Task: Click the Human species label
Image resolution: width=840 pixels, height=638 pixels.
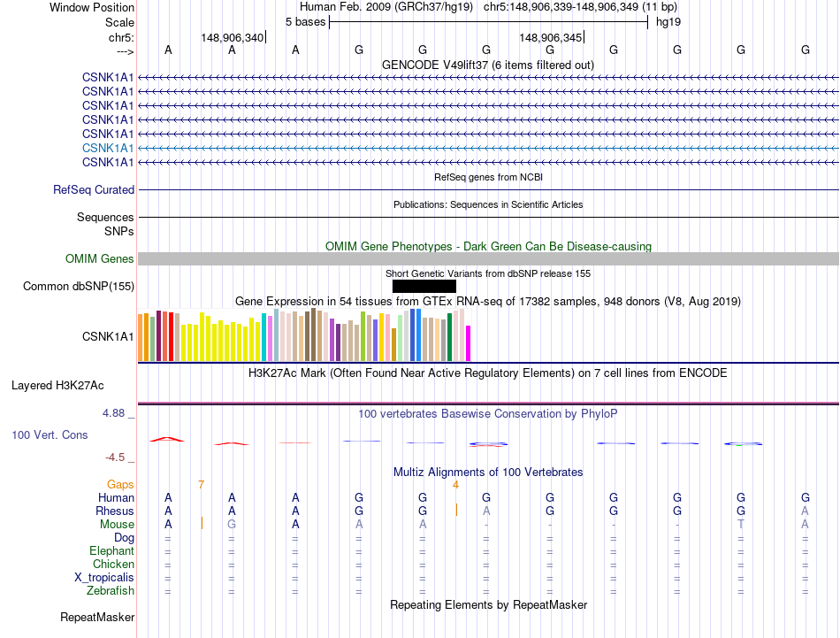Action: coord(116,497)
